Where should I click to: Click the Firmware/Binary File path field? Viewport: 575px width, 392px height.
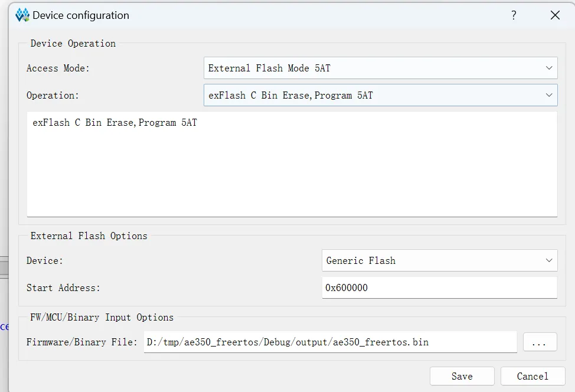tap(329, 342)
